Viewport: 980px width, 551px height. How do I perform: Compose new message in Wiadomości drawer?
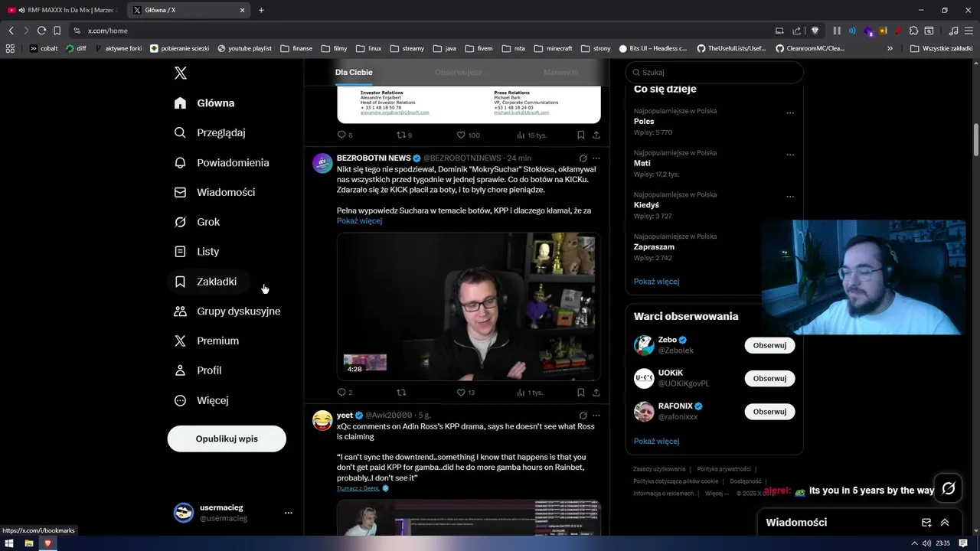(926, 523)
